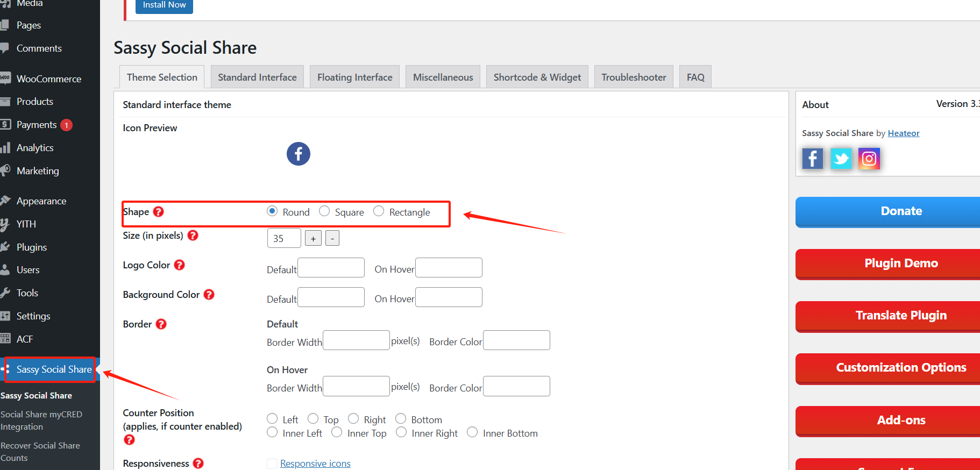Viewport: 980px width, 470px height.
Task: Select the Square shape option
Action: [324, 211]
